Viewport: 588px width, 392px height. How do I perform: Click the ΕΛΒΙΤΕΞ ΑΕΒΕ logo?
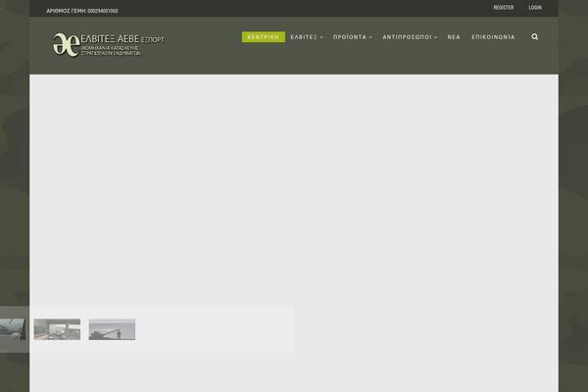(x=108, y=45)
